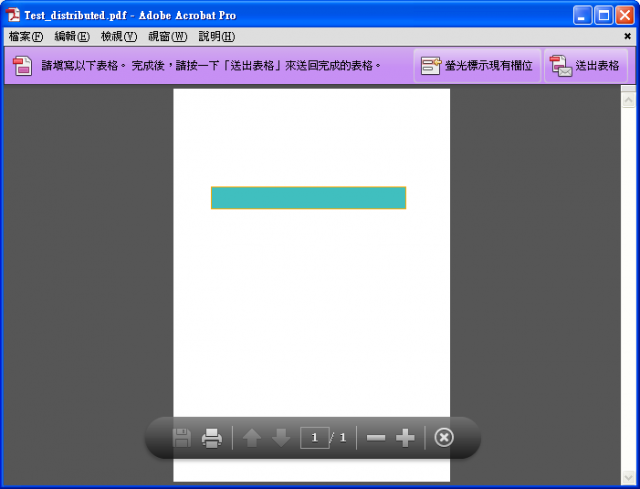Open the 說明(H) Help menu
Screen dimensions: 640x489
click(x=217, y=37)
